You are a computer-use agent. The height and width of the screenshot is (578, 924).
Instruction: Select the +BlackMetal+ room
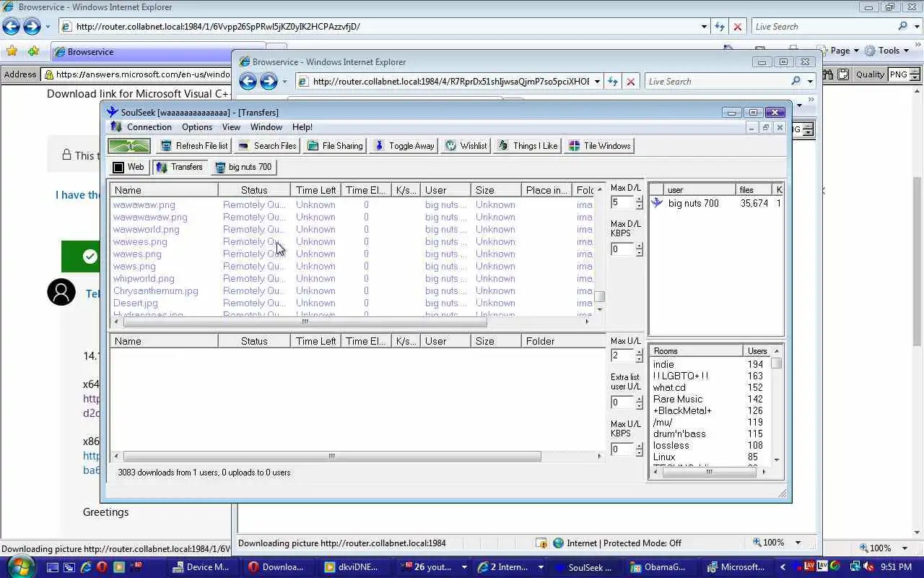click(682, 410)
